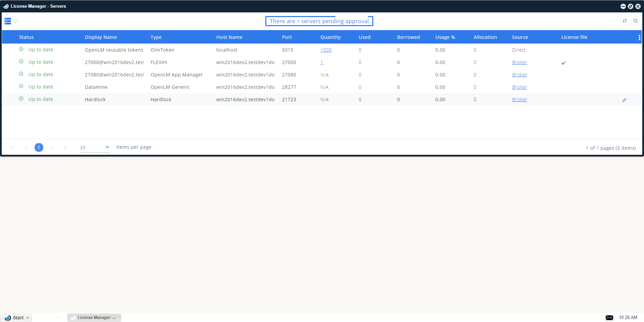The image size is (644, 322).
Task: Open the column options three-dot menu
Action: [639, 38]
